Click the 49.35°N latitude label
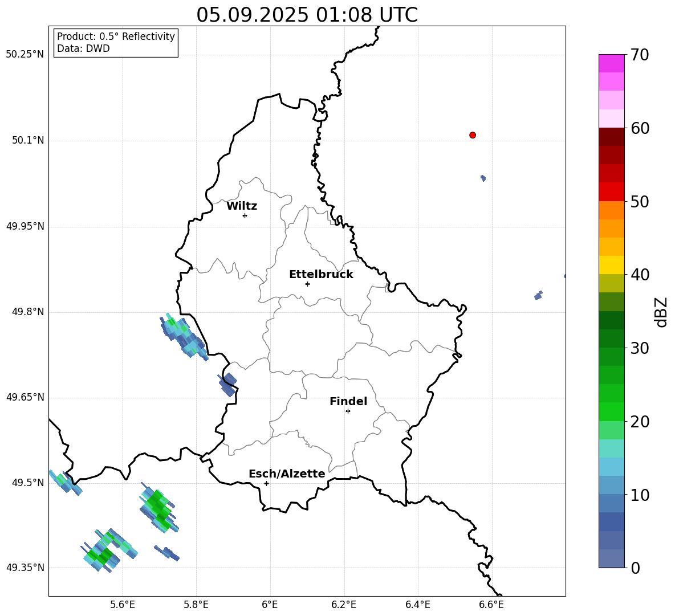The image size is (675, 616). [25, 568]
